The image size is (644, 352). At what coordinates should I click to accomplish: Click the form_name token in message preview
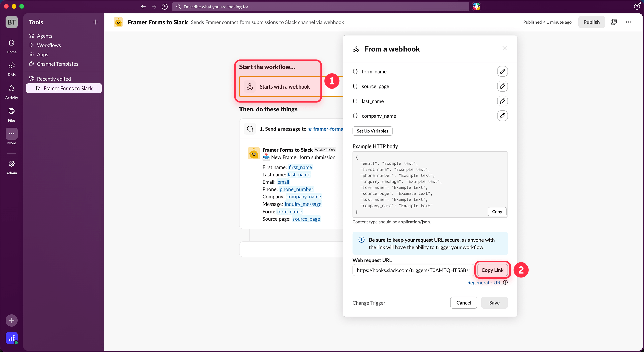[x=289, y=212]
